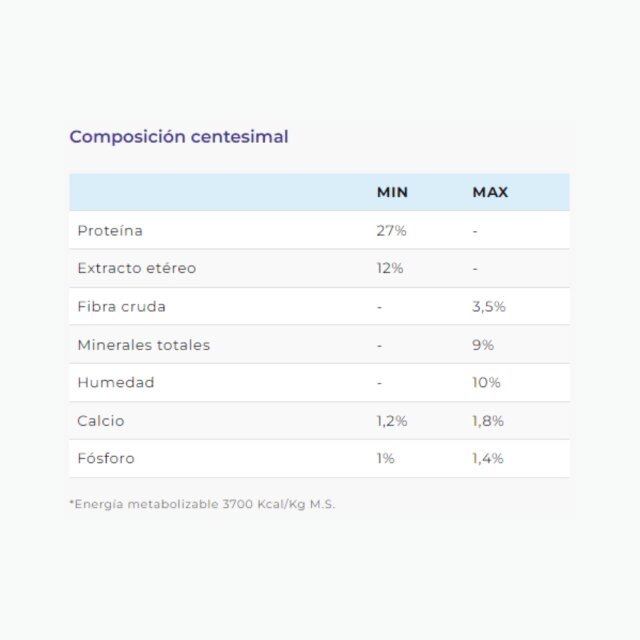Click the 27% protein minimum value
Screen dimensions: 640x640
(x=391, y=231)
